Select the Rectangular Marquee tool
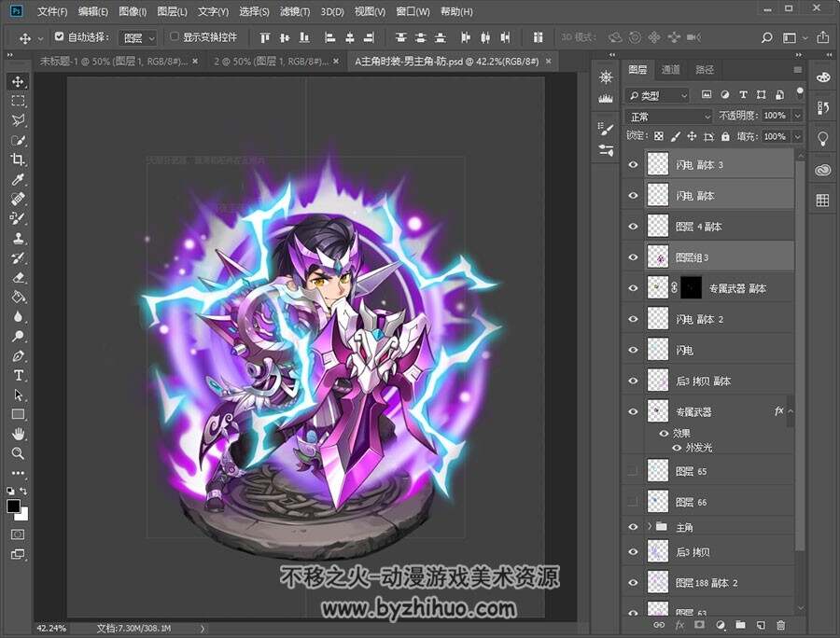 (18, 101)
